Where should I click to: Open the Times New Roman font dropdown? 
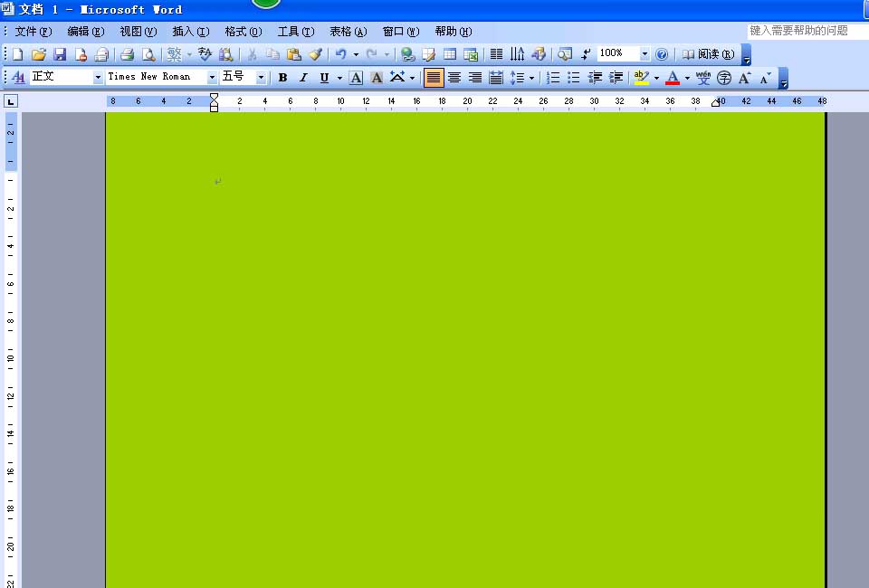click(x=212, y=78)
